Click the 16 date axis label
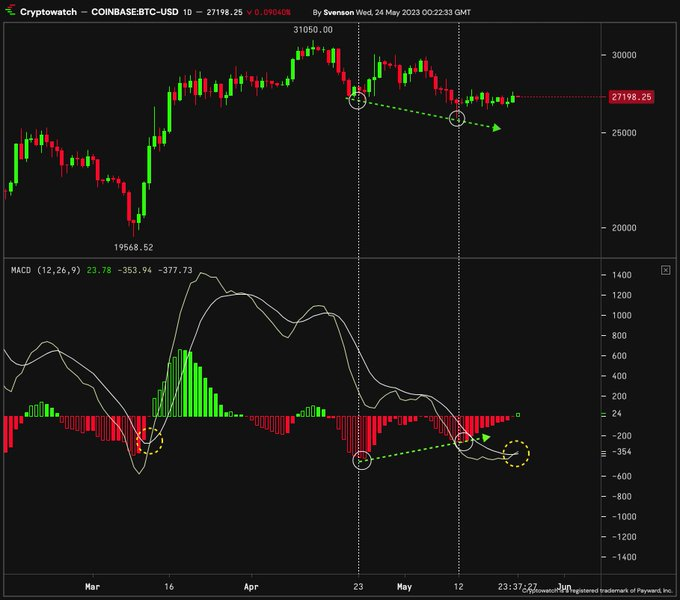Screen dimensions: 680x600 [169, 587]
